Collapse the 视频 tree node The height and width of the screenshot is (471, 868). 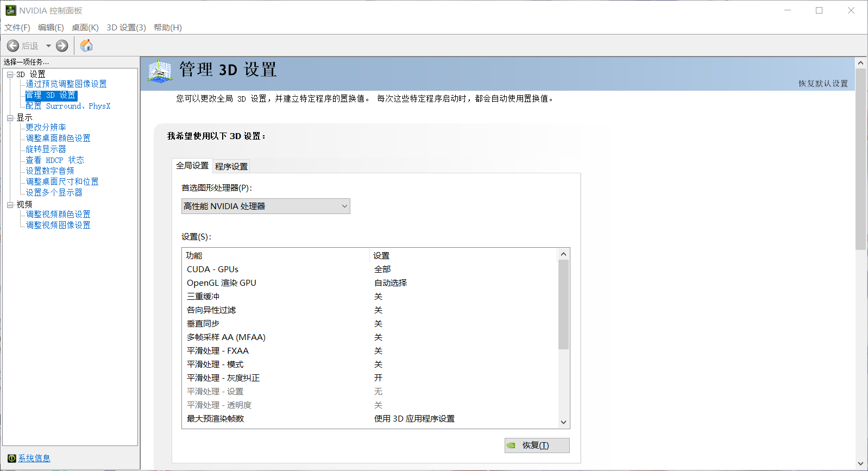click(x=10, y=205)
